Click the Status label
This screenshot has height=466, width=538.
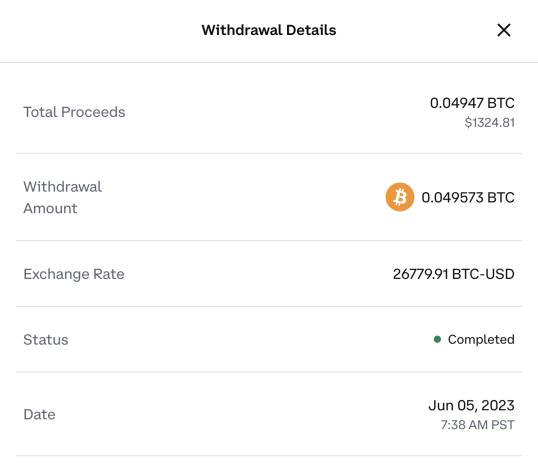46,340
